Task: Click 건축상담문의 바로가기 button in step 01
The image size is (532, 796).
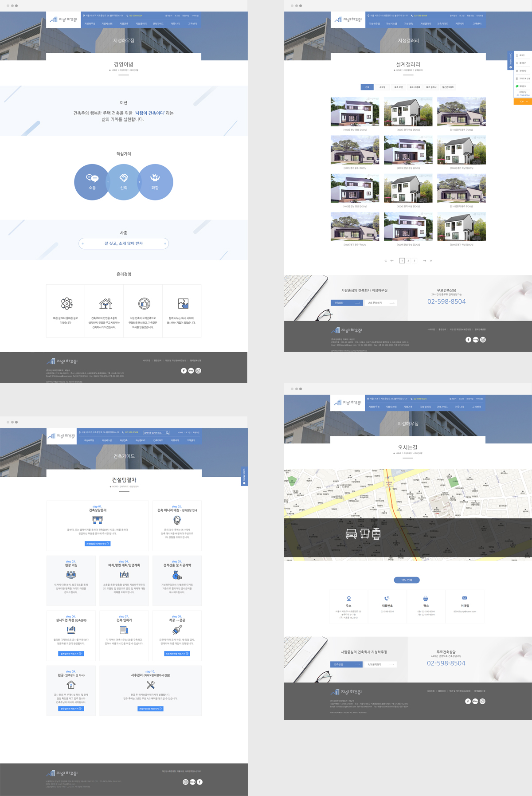Action: coord(97,544)
